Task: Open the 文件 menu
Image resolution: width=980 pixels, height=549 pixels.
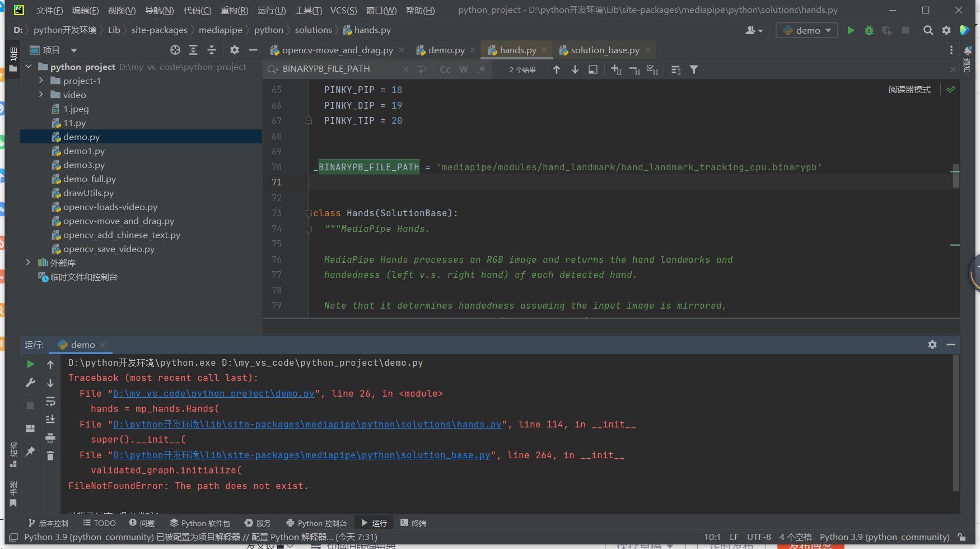Action: click(49, 10)
